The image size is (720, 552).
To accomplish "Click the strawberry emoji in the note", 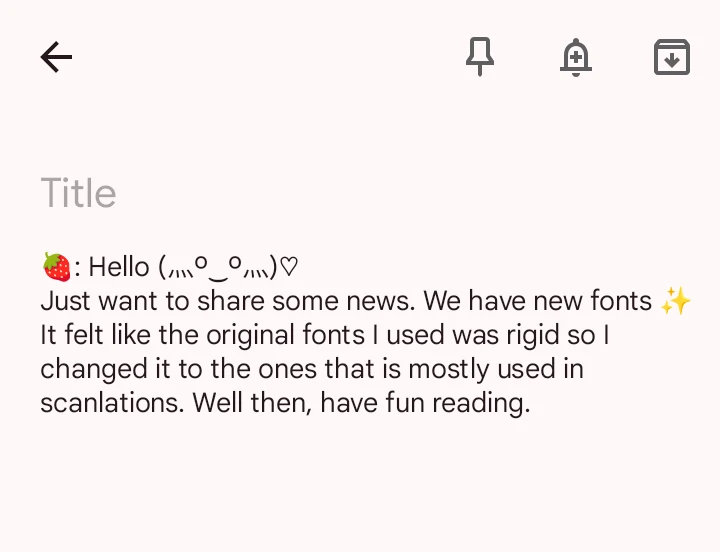I will [56, 267].
